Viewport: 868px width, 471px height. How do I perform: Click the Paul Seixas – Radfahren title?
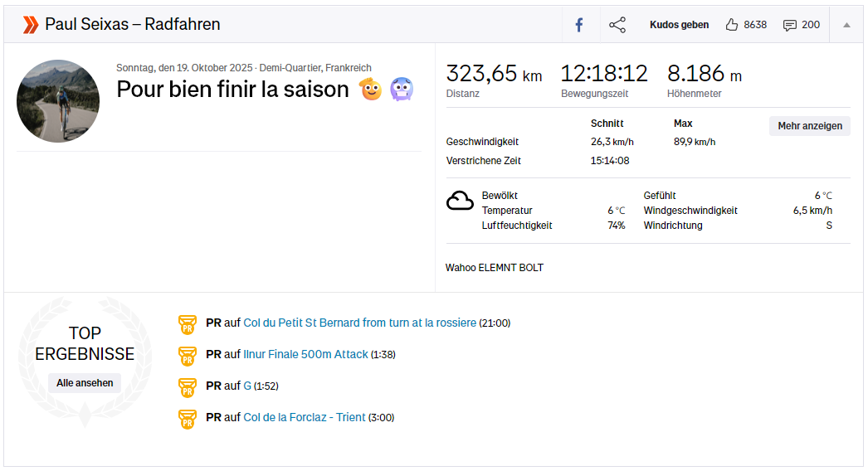[x=133, y=25]
